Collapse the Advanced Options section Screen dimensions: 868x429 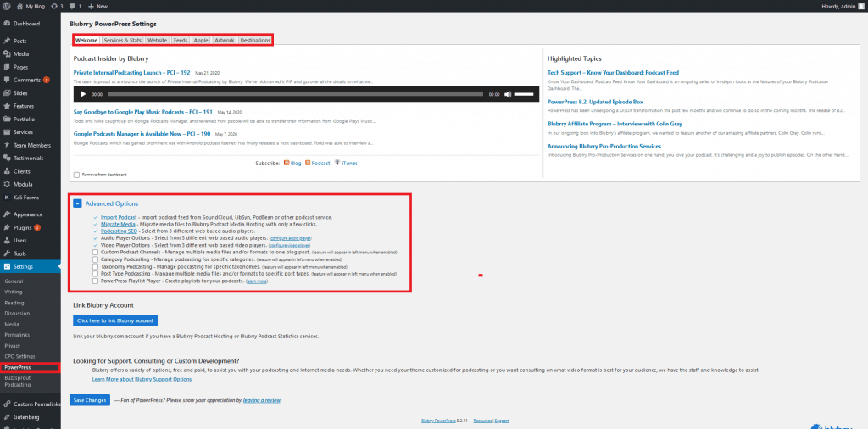coord(77,203)
